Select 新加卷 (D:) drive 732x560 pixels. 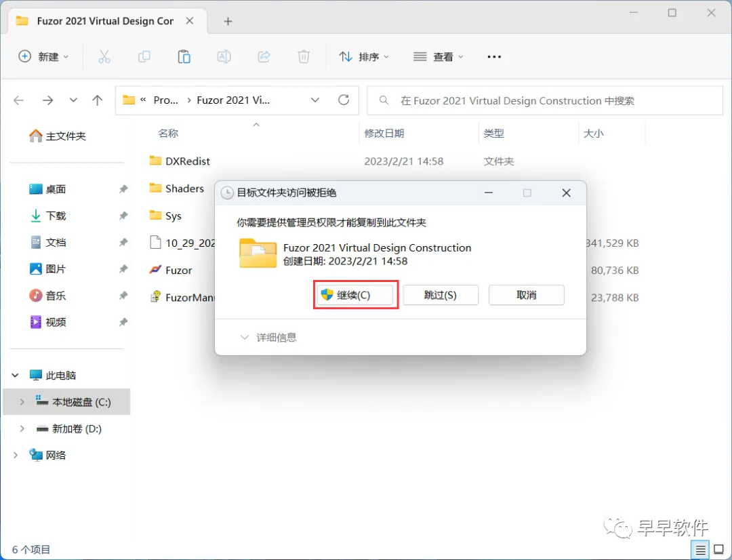[68, 428]
